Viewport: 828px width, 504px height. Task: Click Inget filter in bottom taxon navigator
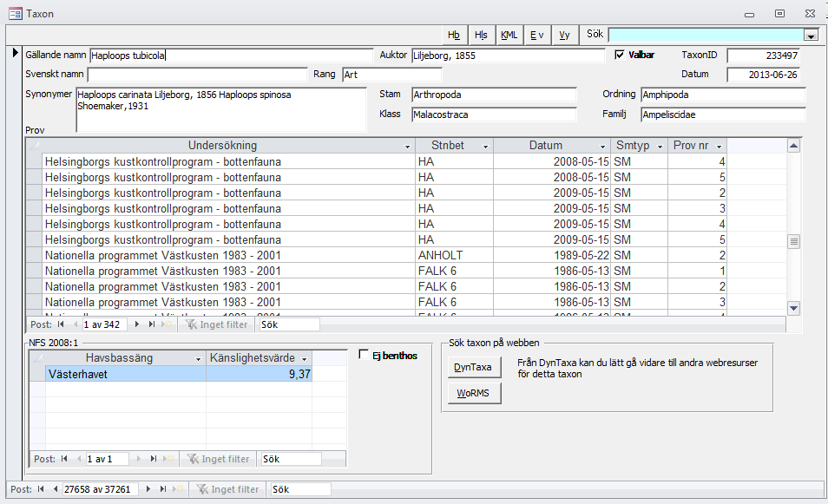[227, 489]
